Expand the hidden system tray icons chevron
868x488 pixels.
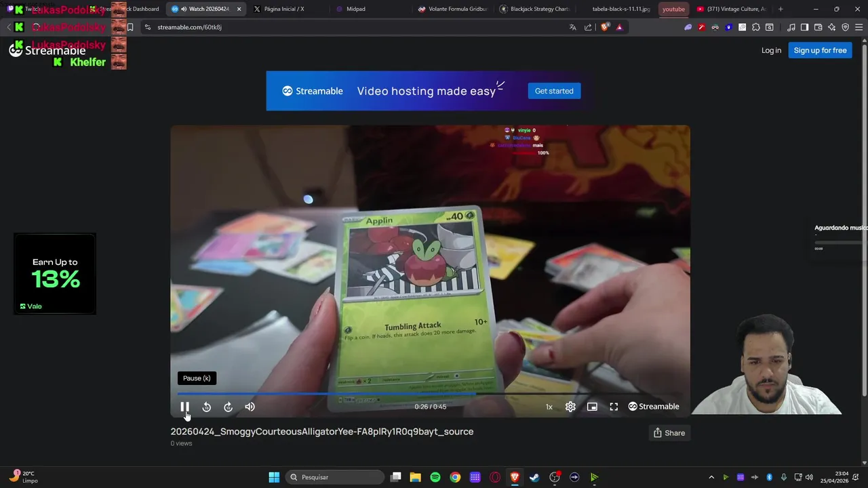pos(711,477)
